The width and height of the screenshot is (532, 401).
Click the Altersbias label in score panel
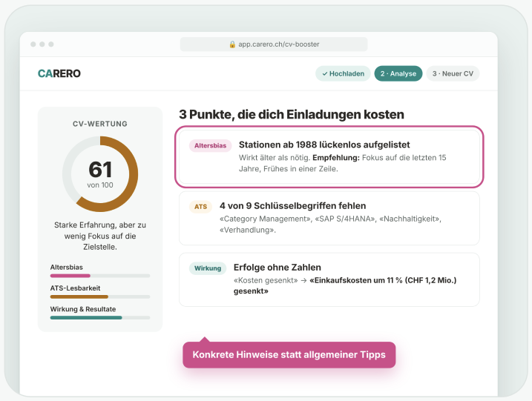[67, 267]
